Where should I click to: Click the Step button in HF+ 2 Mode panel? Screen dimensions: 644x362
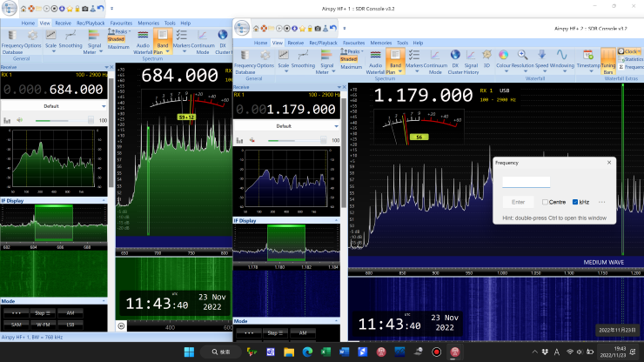pos(275,332)
